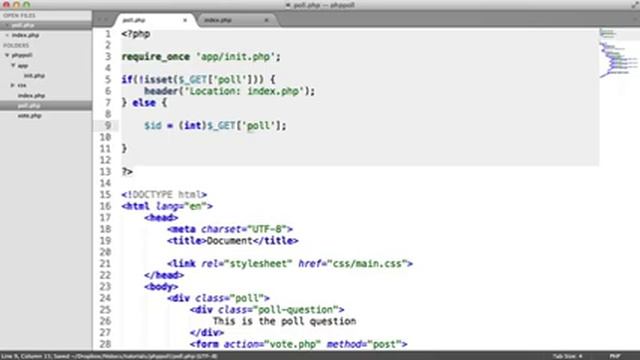640x360 pixels.
Task: Click the red close window button
Action: [x=6, y=5]
